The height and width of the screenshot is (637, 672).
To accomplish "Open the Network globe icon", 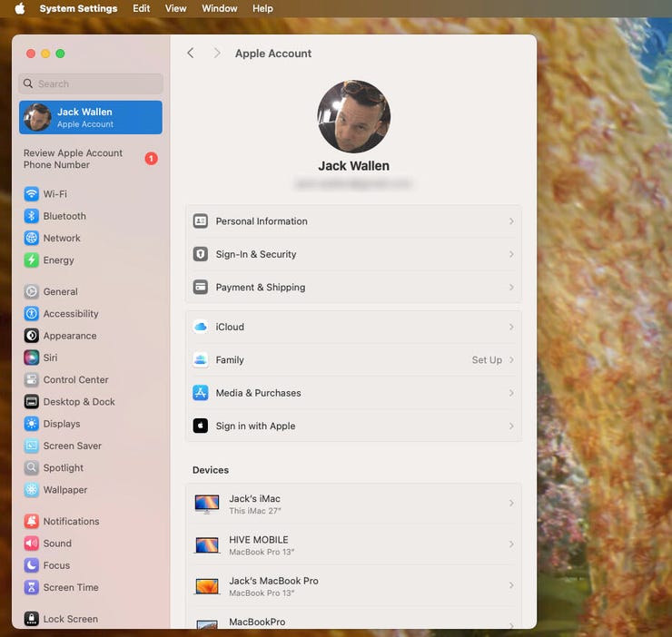I will click(x=31, y=238).
